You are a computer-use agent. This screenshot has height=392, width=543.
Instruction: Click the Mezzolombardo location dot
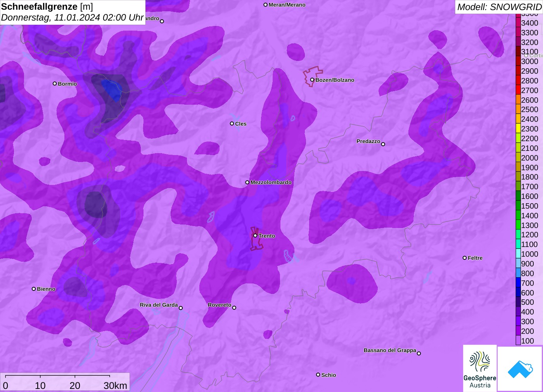click(247, 182)
